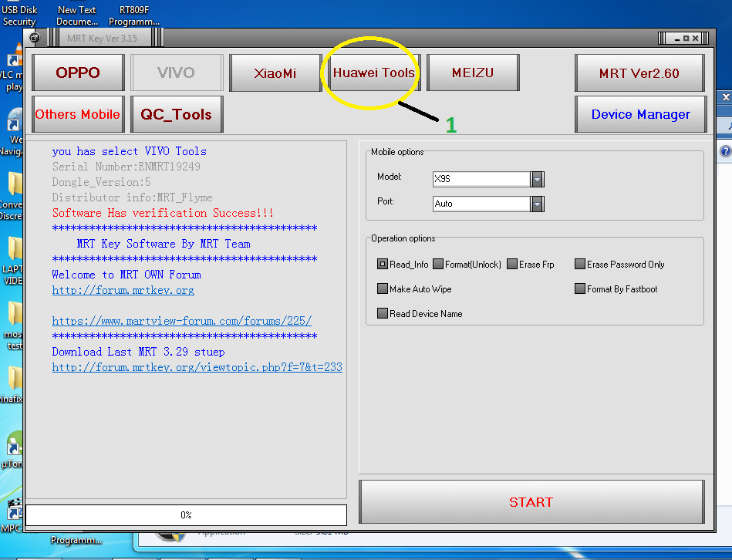The width and height of the screenshot is (732, 560).
Task: Click the START button
Action: [x=531, y=501]
